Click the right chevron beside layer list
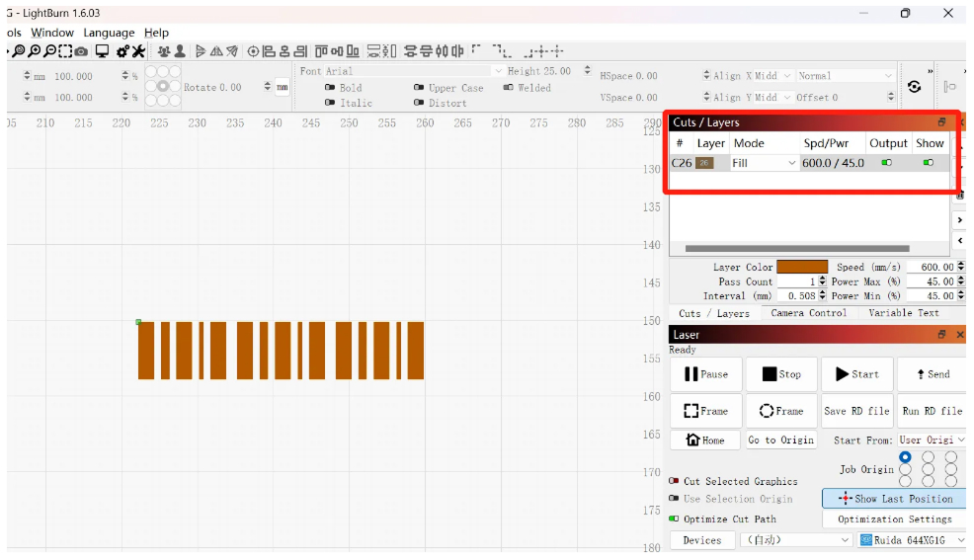This screenshot has height=560, width=974. [960, 220]
